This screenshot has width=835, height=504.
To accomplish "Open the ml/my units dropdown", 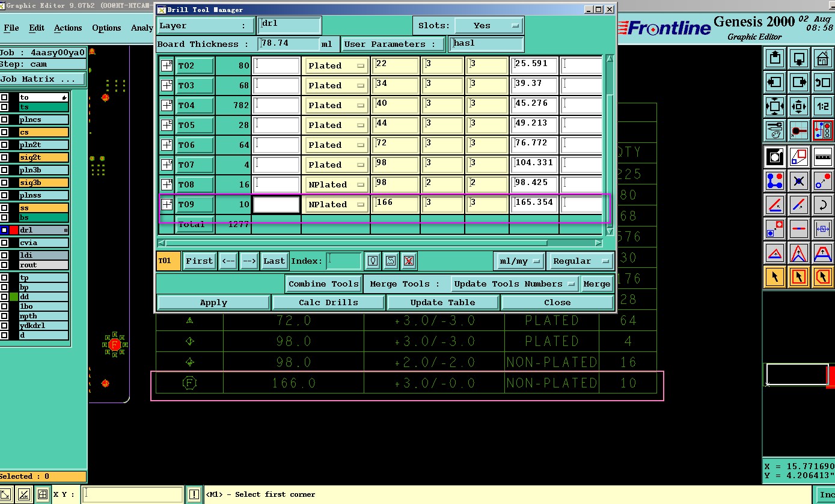I will 519,261.
